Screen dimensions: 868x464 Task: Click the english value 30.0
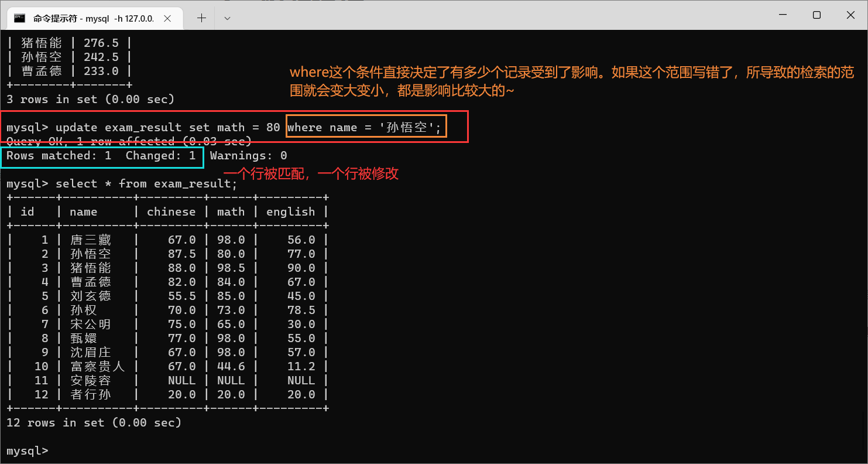301,324
